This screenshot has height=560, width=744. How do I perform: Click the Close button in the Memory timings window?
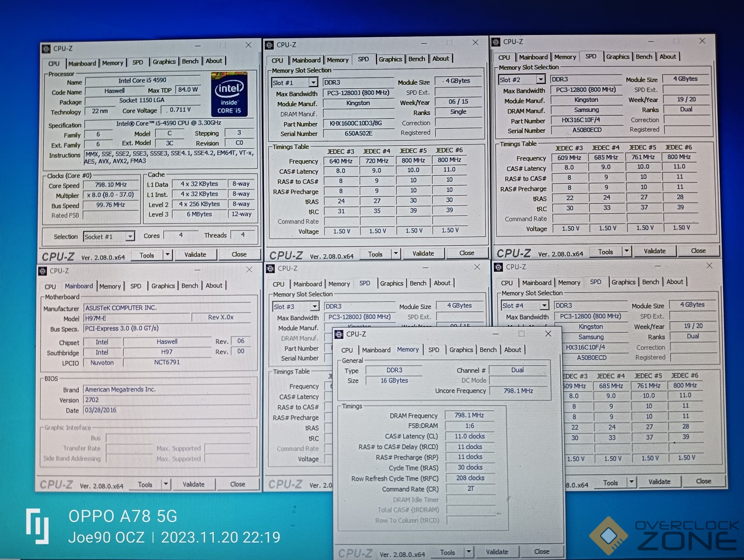tap(541, 552)
